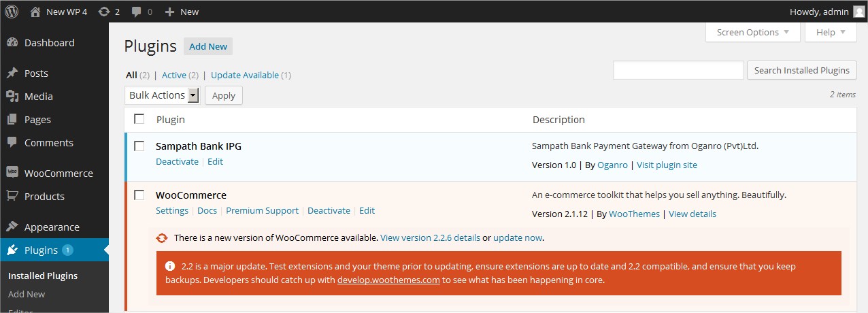
Task: Click the Pages icon in sidebar
Action: point(12,119)
